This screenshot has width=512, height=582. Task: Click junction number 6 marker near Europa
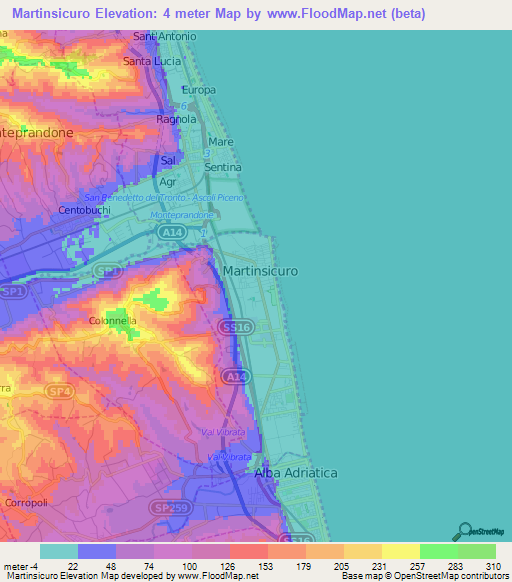pos(184,106)
